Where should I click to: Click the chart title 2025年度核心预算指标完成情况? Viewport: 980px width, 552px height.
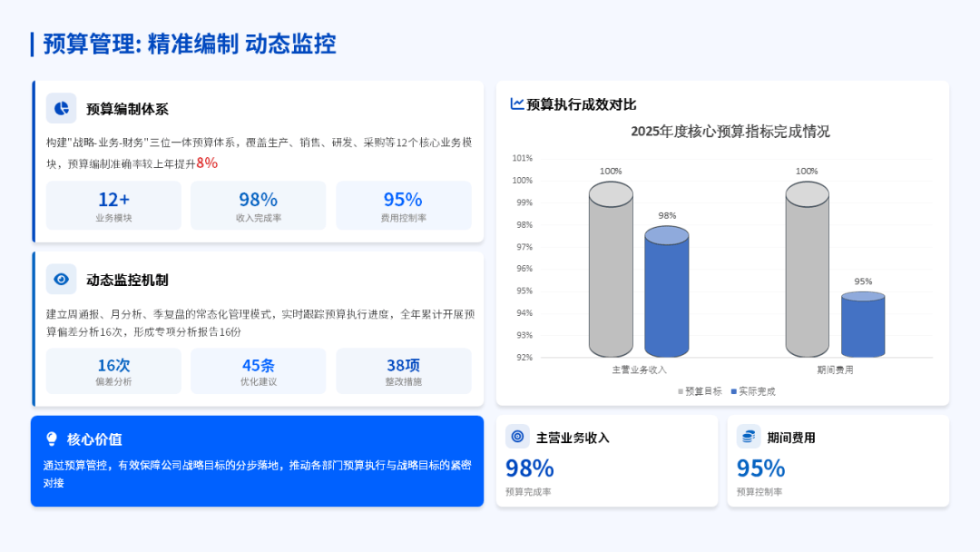click(730, 132)
